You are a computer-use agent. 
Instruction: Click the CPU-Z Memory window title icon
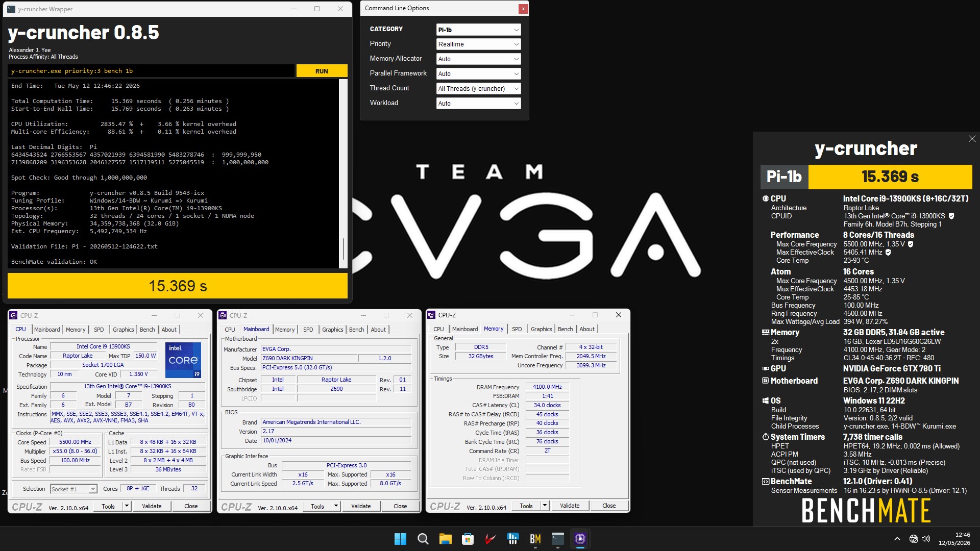pyautogui.click(x=432, y=315)
